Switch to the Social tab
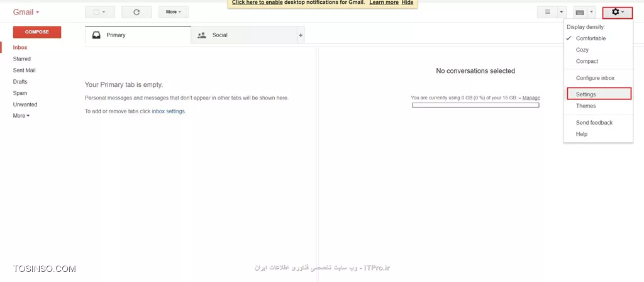 click(244, 35)
